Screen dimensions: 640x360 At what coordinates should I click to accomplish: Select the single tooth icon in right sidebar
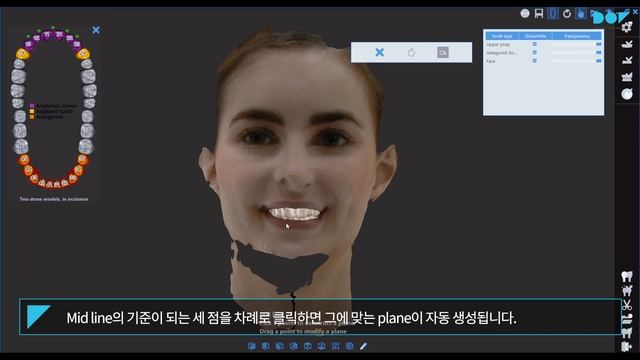coord(627,276)
